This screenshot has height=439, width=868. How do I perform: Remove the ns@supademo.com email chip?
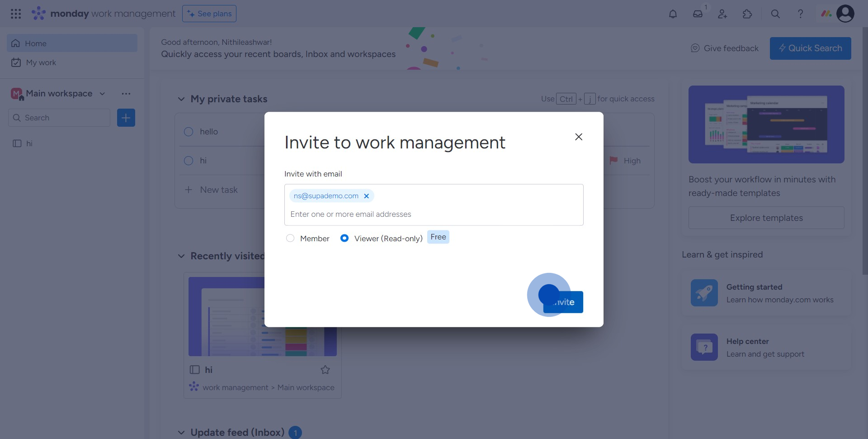click(366, 196)
